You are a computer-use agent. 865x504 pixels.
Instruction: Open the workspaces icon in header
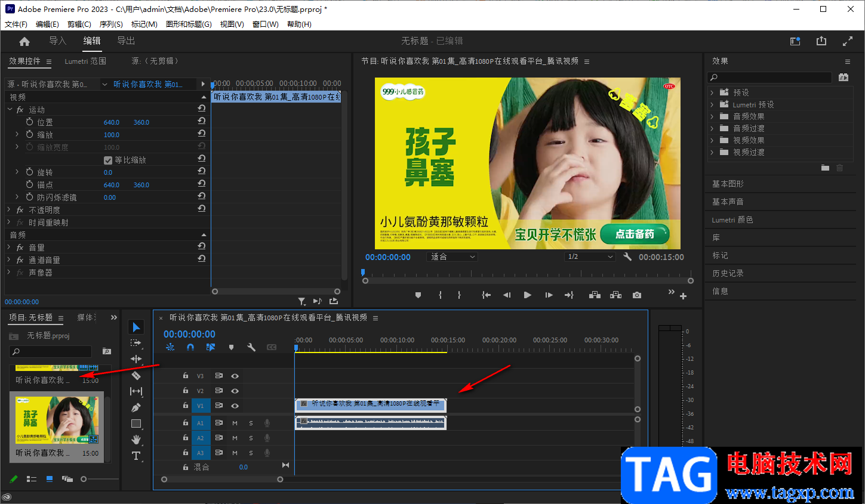pos(795,41)
